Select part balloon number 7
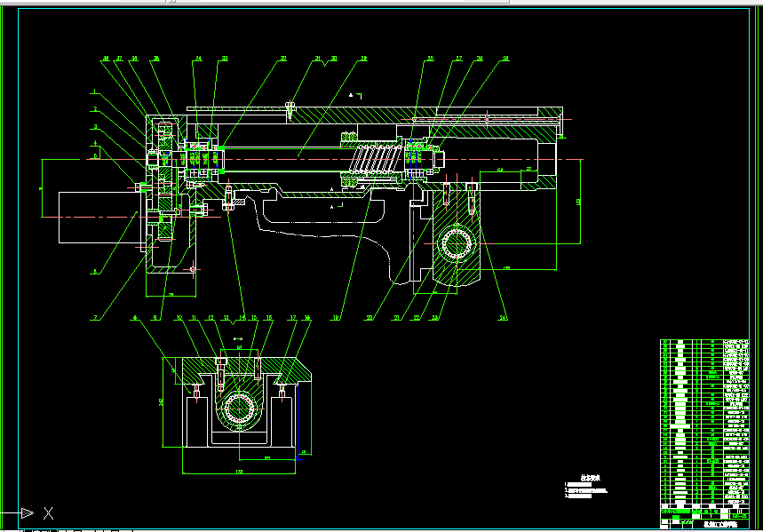This screenshot has width=763, height=532. point(95,318)
